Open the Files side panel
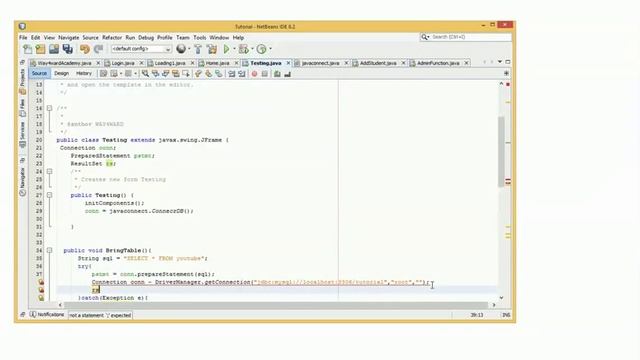 pyautogui.click(x=22, y=108)
